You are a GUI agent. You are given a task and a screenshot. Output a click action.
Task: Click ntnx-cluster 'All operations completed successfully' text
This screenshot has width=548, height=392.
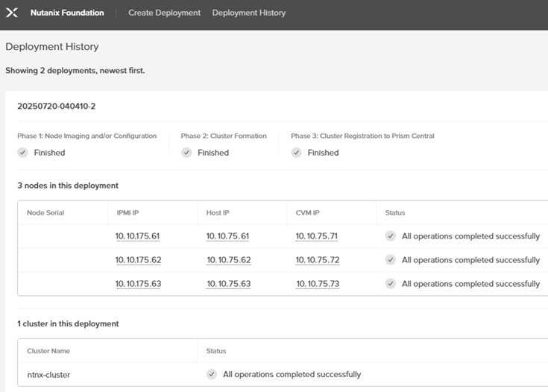coord(292,375)
